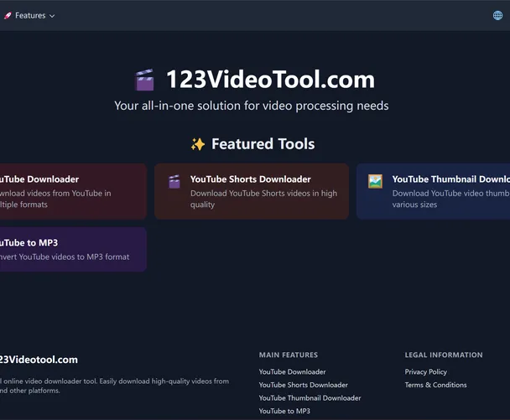
Task: Click the LEGAL INFORMATION footer heading
Action: (x=444, y=355)
